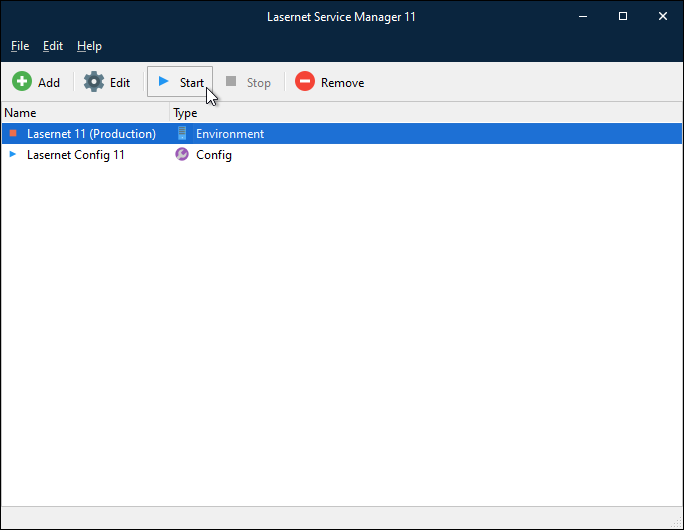Click the red Remove minus icon

[x=305, y=82]
